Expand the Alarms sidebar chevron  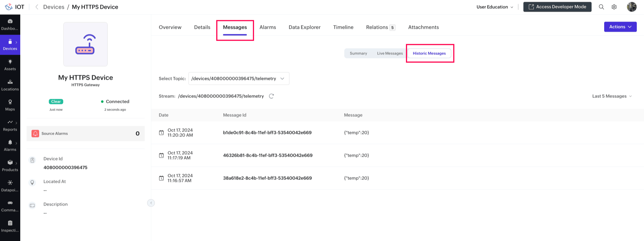point(16,143)
